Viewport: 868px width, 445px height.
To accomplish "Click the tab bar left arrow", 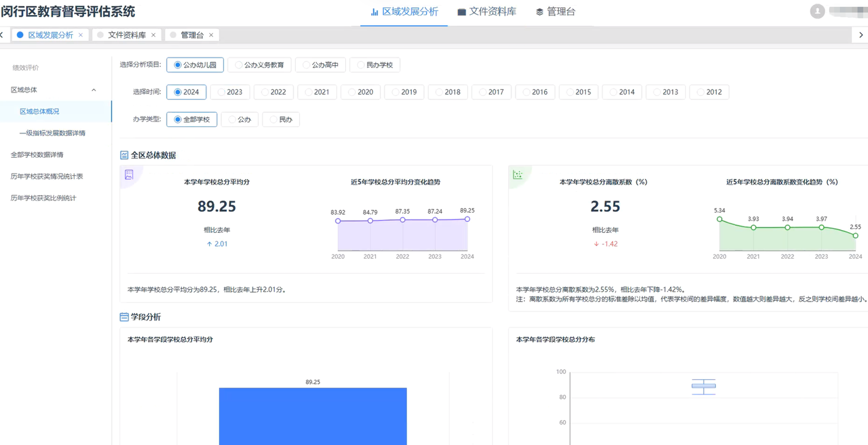I will [3, 35].
